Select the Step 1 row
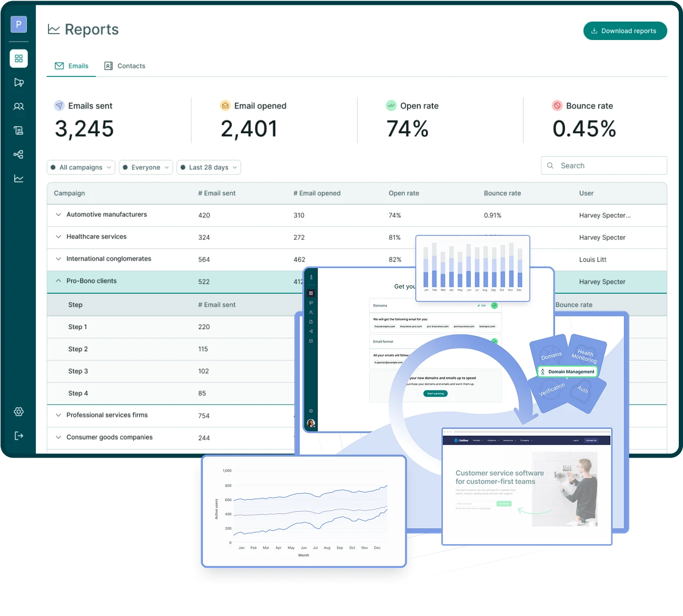683x616 pixels. 171,327
